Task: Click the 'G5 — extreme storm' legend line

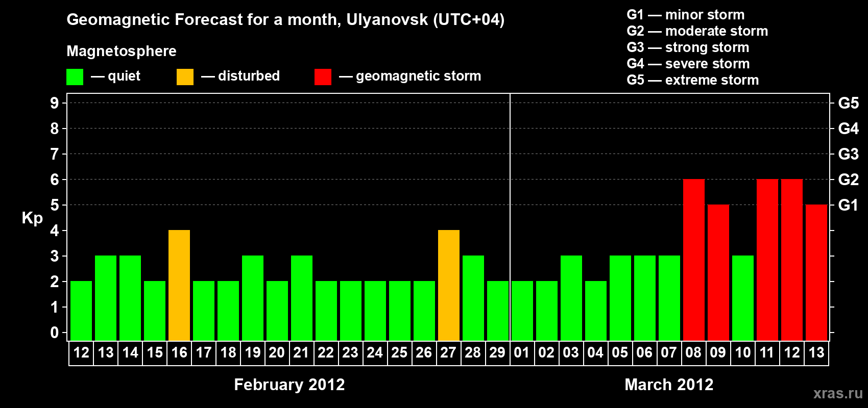Action: tap(693, 80)
